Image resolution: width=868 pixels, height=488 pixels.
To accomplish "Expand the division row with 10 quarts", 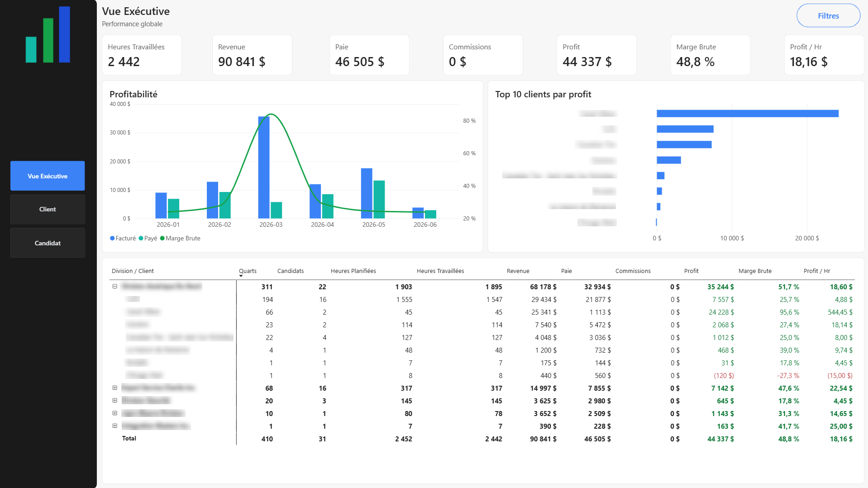I will [x=115, y=413].
